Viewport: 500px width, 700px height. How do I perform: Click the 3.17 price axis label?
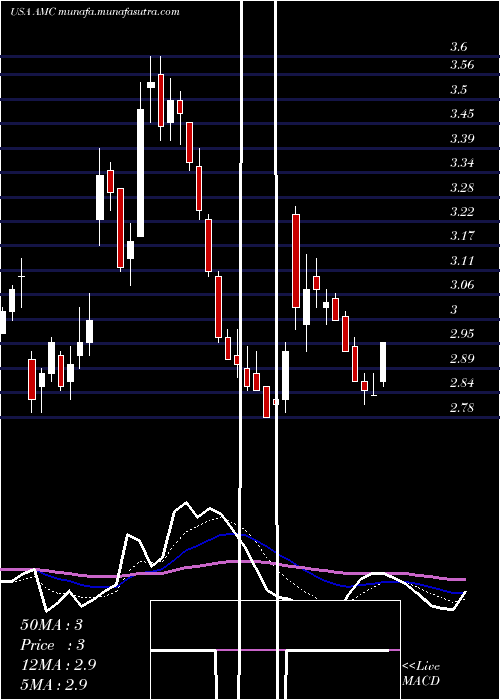click(461, 236)
